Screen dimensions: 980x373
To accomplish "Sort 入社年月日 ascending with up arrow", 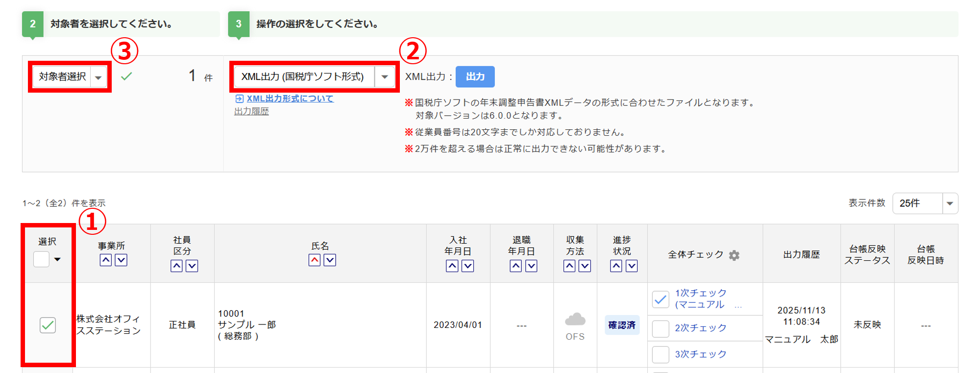I will click(452, 266).
